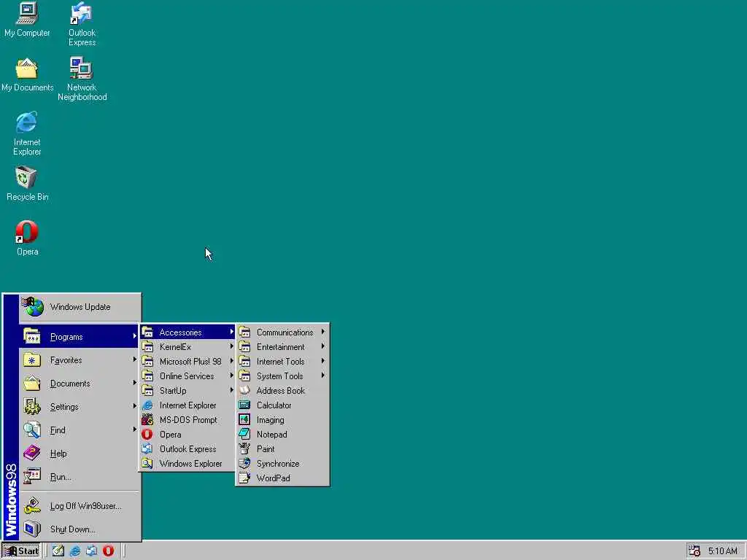
Task: Expand the Settings submenu arrow
Action: coord(134,406)
